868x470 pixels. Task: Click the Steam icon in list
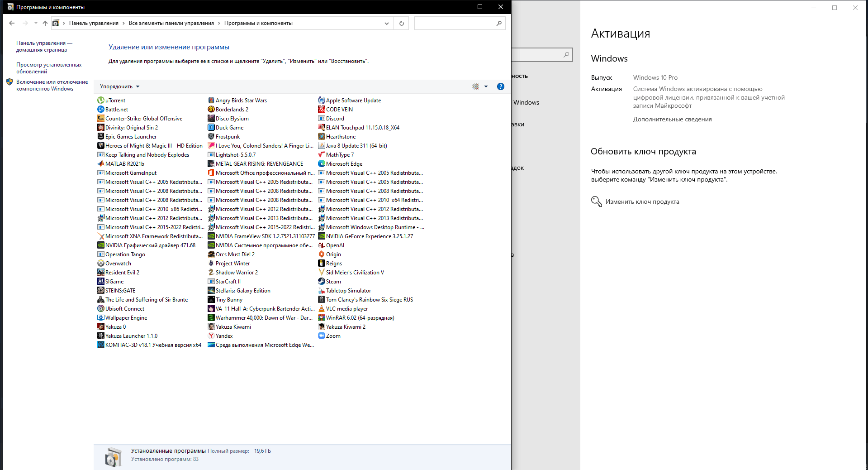pyautogui.click(x=322, y=282)
